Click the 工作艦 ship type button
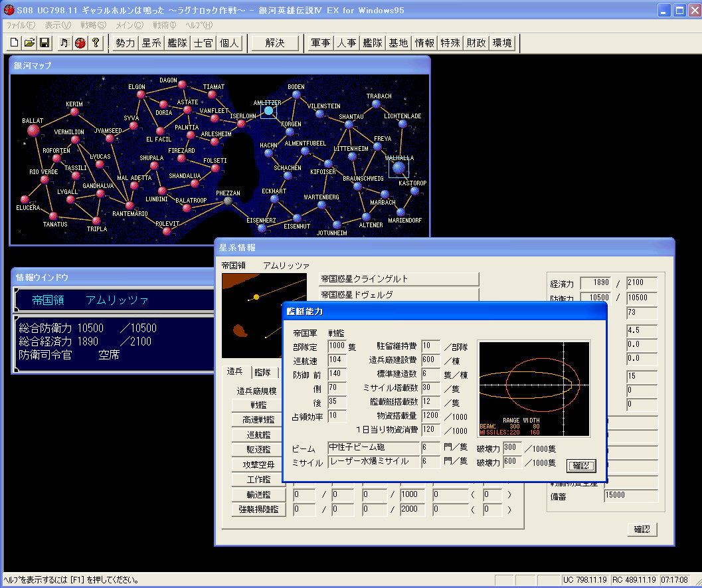The height and width of the screenshot is (588, 702). coord(258,480)
